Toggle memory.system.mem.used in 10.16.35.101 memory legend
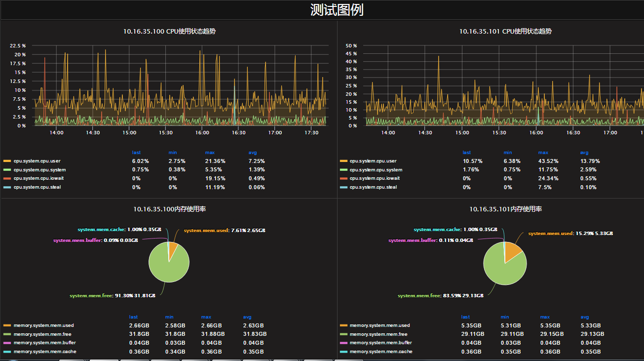 (x=380, y=325)
